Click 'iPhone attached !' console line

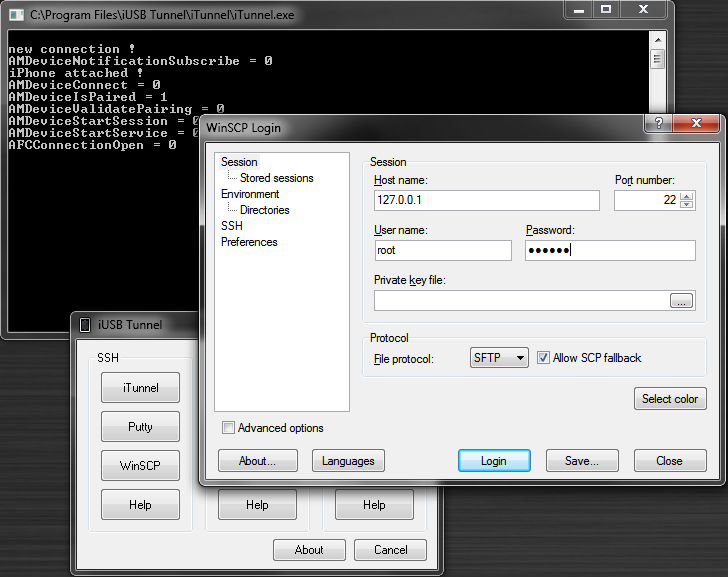pyautogui.click(x=76, y=73)
